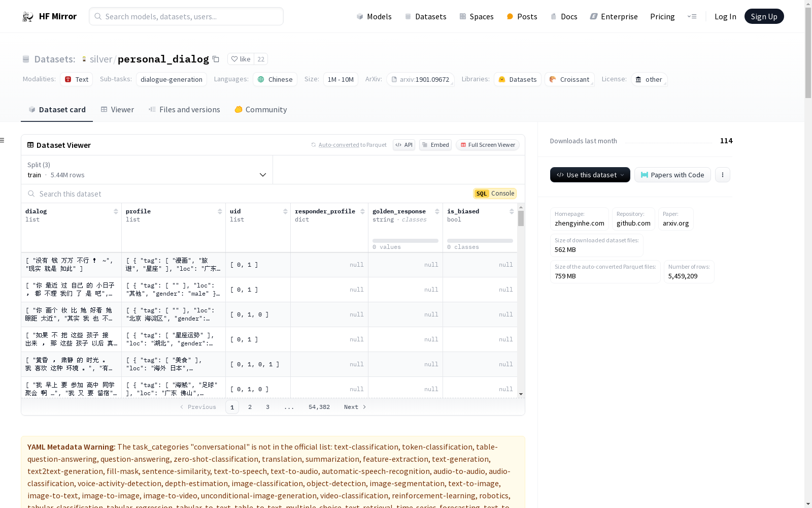The height and width of the screenshot is (508, 812).
Task: Open the SQL Console
Action: coord(495,194)
